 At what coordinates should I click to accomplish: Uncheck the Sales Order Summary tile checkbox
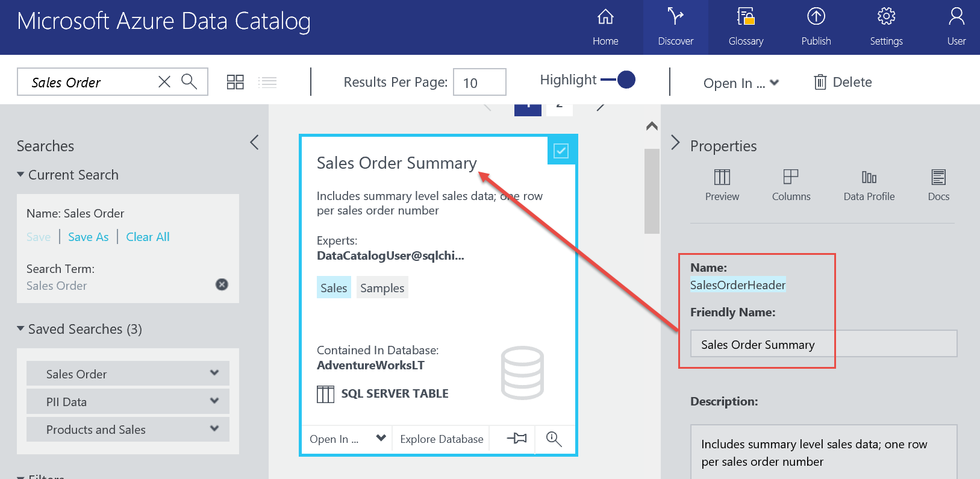(561, 151)
